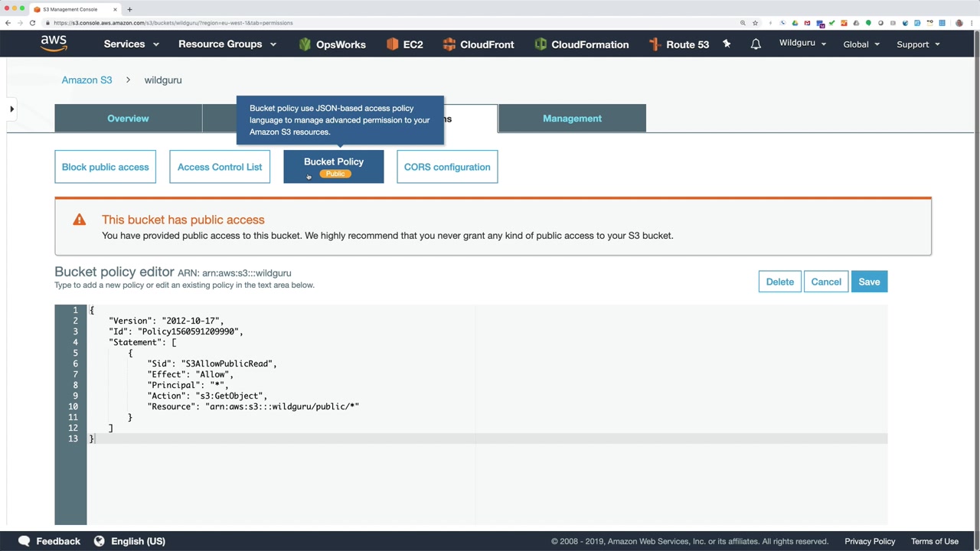Click the "Version": "2012-10-17" line
The image size is (980, 551).
click(166, 321)
